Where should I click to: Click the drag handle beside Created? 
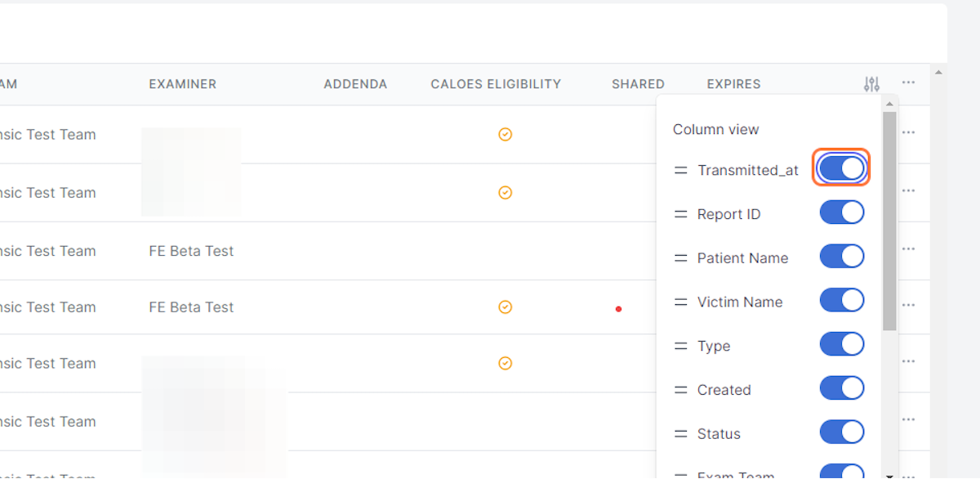[x=681, y=390]
